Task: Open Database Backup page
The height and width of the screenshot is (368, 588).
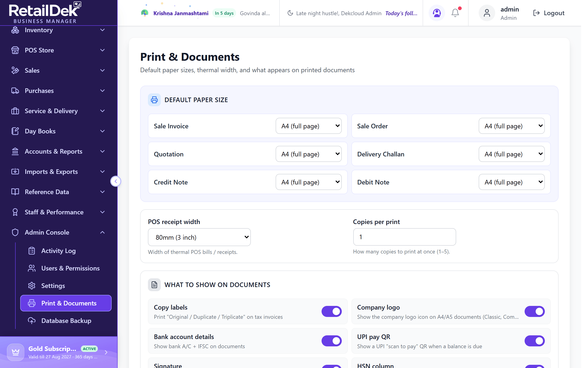Action: [x=66, y=321]
